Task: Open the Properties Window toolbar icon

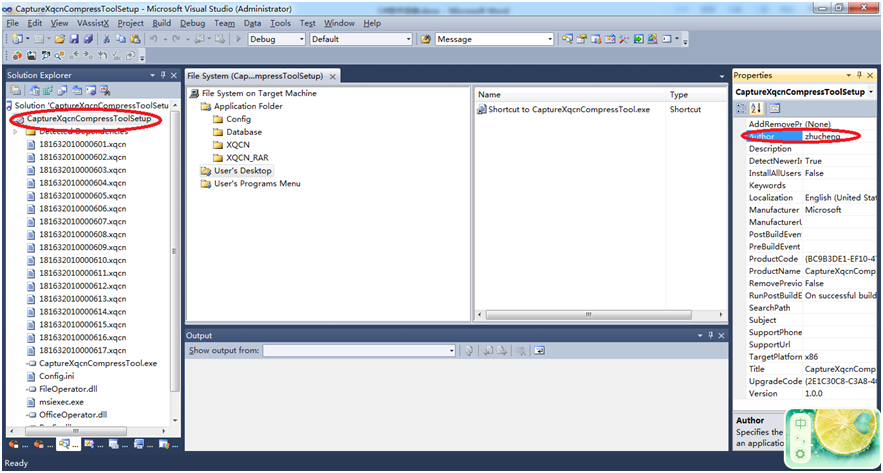Action: 581,39
